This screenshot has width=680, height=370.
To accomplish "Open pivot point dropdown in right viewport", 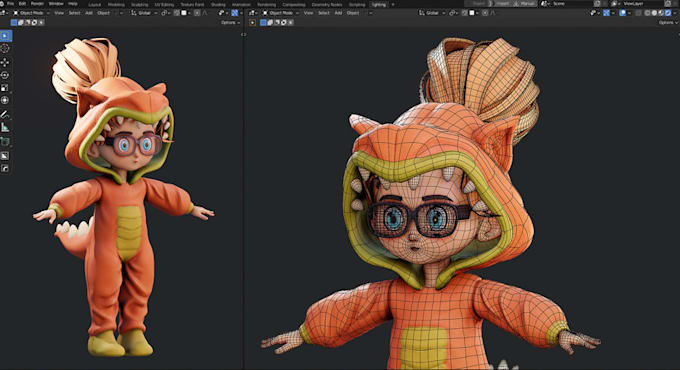I will coord(453,13).
